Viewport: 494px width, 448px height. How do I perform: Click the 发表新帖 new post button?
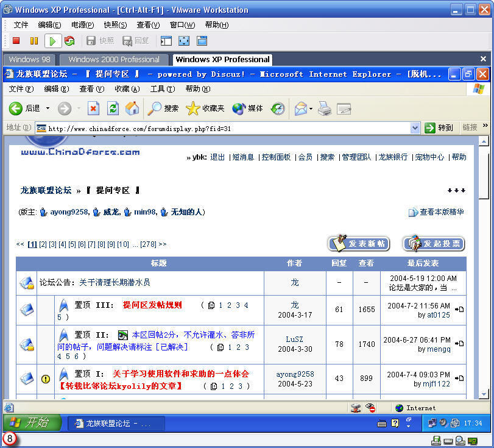pyautogui.click(x=359, y=243)
